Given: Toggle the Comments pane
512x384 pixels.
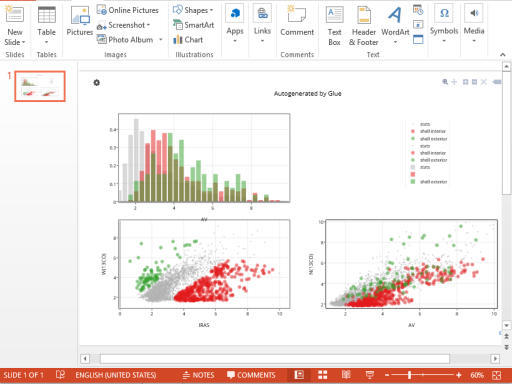Looking at the screenshot, I should point(251,375).
